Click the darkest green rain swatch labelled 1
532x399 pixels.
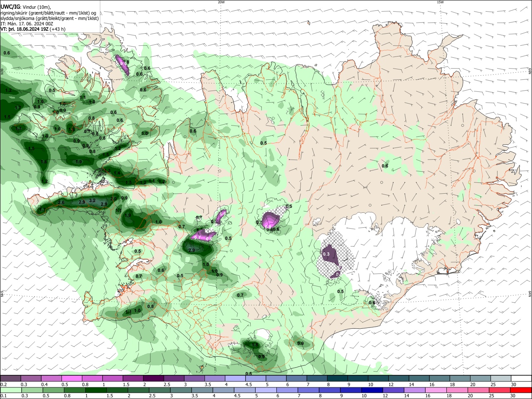(96, 390)
